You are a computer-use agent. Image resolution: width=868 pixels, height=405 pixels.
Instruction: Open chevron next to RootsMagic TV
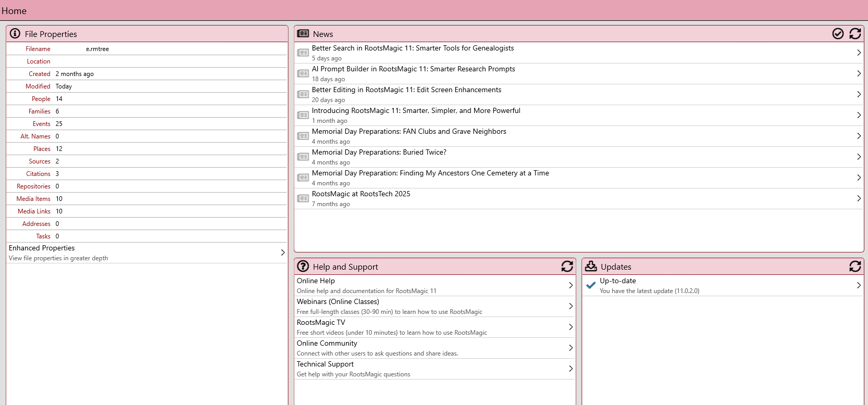pyautogui.click(x=571, y=327)
